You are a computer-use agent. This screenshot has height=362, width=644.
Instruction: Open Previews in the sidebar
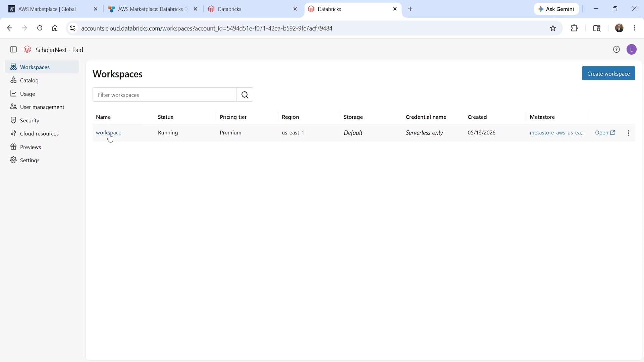coord(42,147)
